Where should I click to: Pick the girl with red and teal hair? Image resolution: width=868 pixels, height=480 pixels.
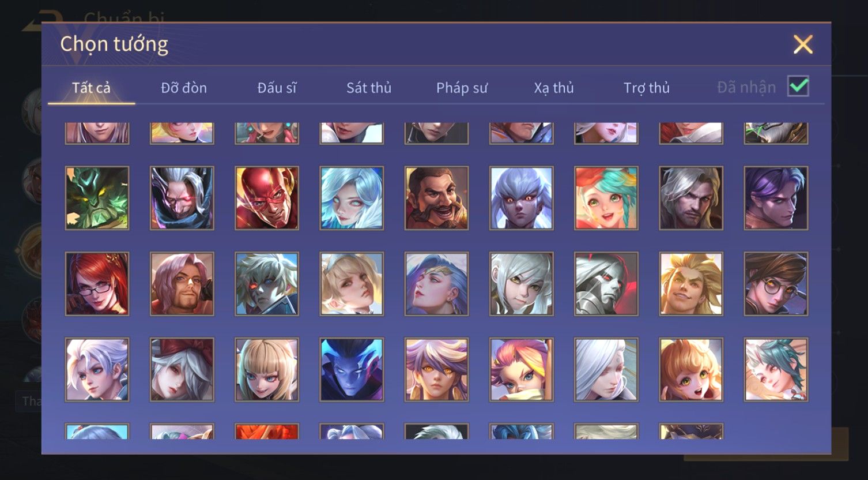(606, 198)
